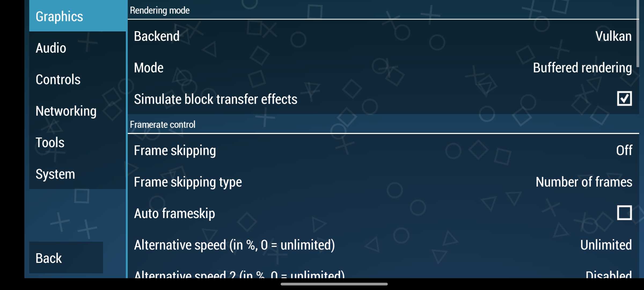Open Networking settings section
This screenshot has height=290, width=644.
[66, 111]
